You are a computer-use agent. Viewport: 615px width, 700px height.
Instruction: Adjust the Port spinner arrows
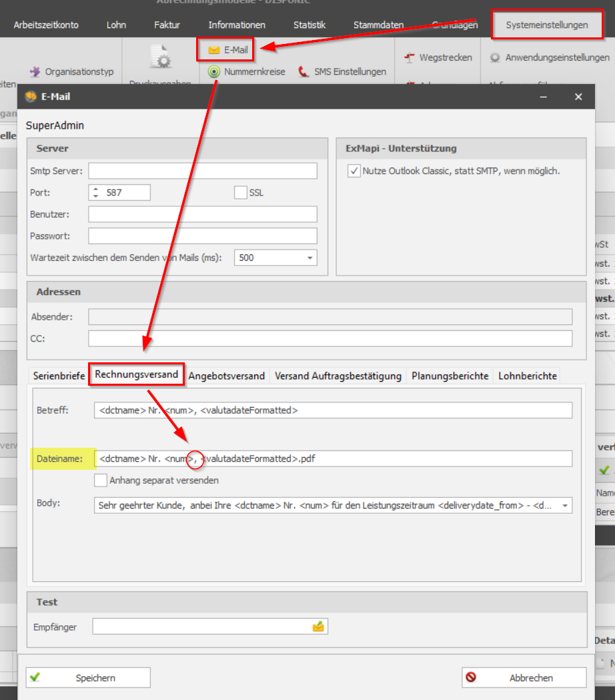pos(95,192)
